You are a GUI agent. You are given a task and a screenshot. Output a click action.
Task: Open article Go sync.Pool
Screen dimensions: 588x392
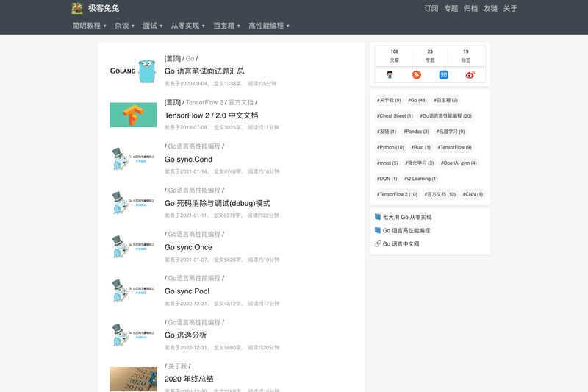point(187,291)
